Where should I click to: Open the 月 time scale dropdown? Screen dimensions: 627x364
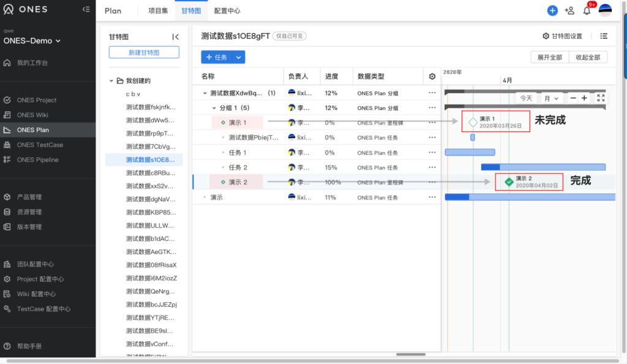point(551,98)
